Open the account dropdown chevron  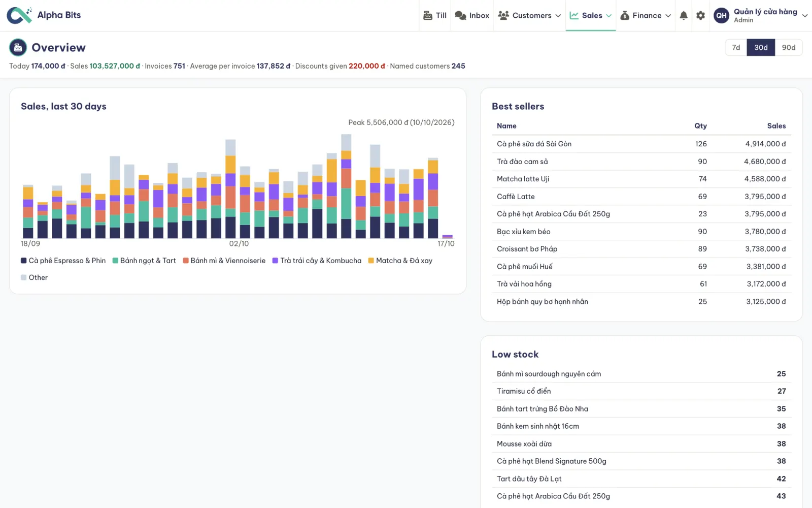tap(804, 16)
